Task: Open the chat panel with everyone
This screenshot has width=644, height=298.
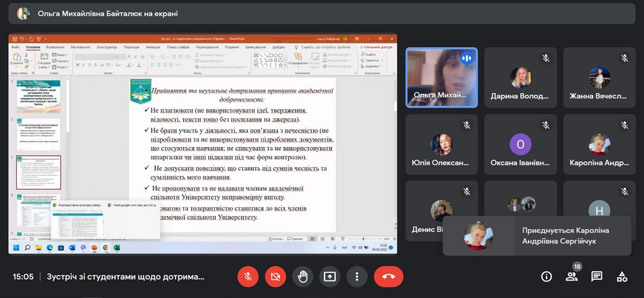Action: (x=597, y=277)
